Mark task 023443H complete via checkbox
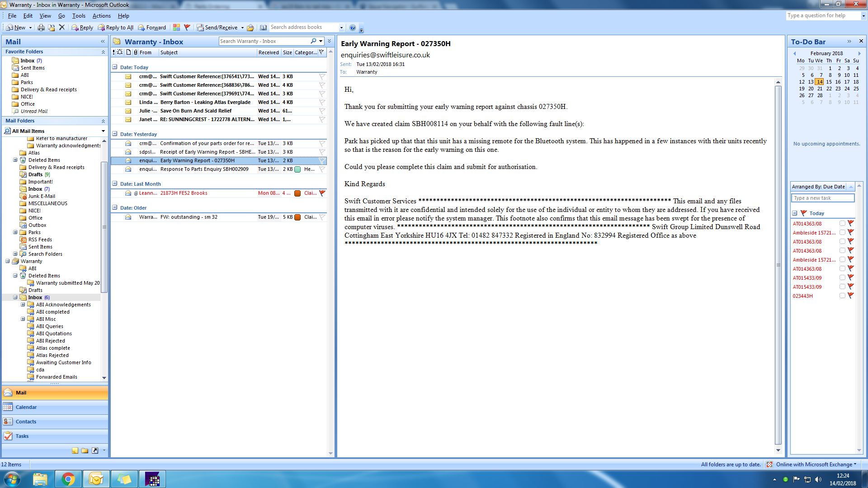The height and width of the screenshot is (488, 868). point(842,296)
